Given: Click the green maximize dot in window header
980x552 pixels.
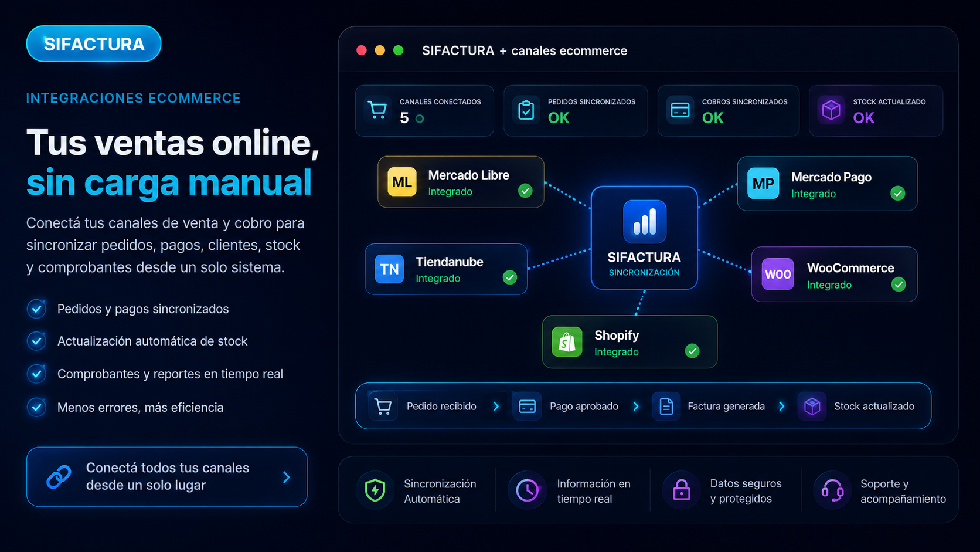Looking at the screenshot, I should (x=399, y=50).
